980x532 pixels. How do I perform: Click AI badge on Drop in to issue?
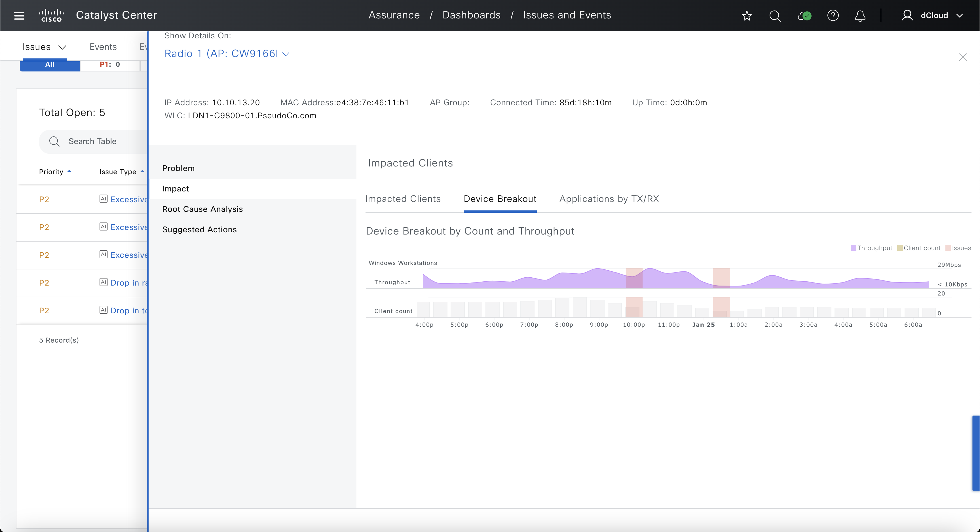point(104,310)
